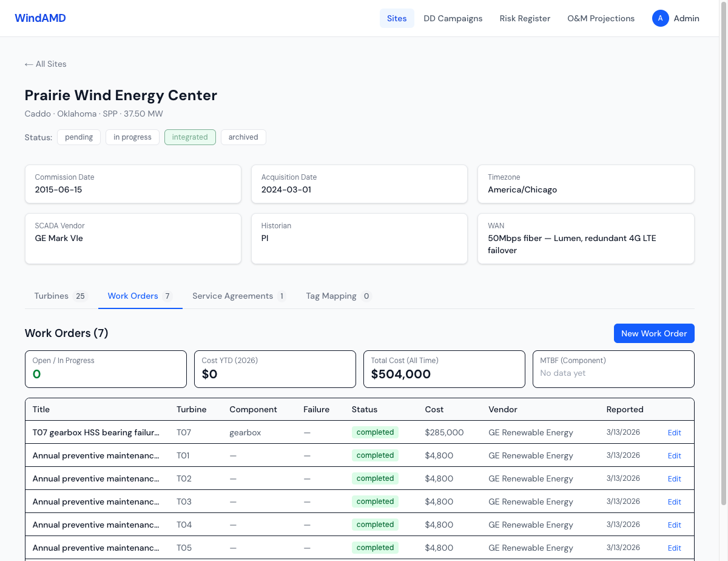Image resolution: width=728 pixels, height=561 pixels.
Task: Select the integrated status chip
Action: [x=190, y=137]
